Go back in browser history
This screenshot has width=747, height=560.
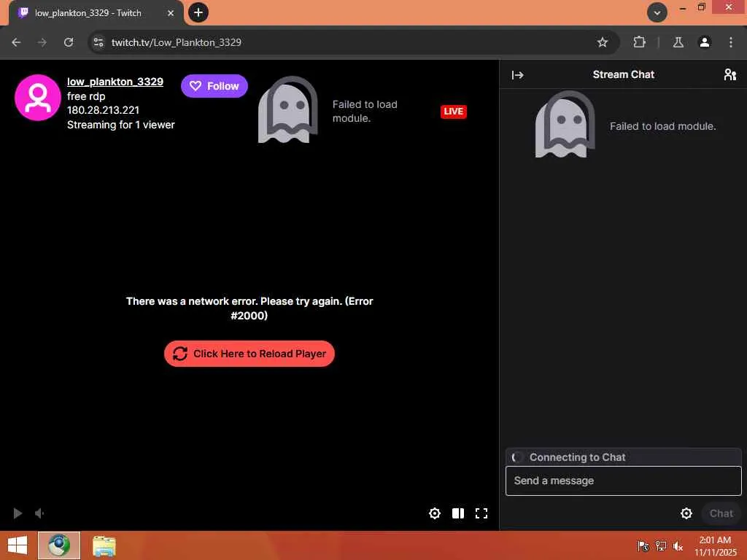click(x=16, y=42)
